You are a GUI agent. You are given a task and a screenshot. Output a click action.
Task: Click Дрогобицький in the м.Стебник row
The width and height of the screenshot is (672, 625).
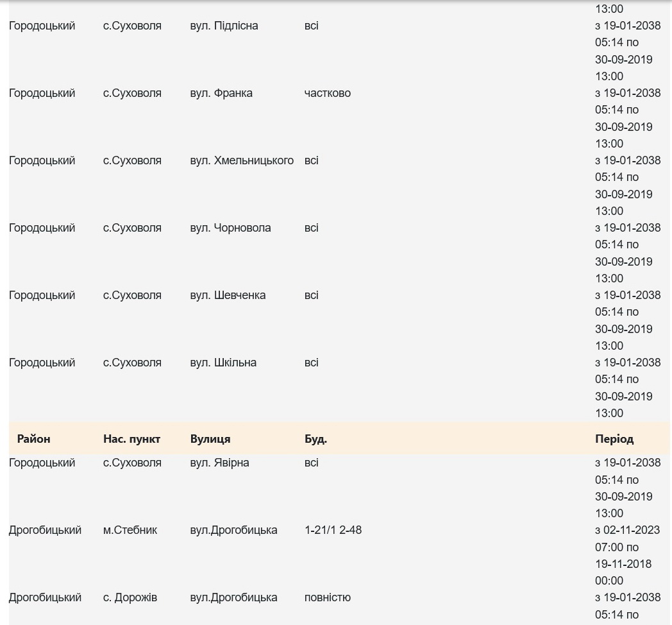point(45,530)
